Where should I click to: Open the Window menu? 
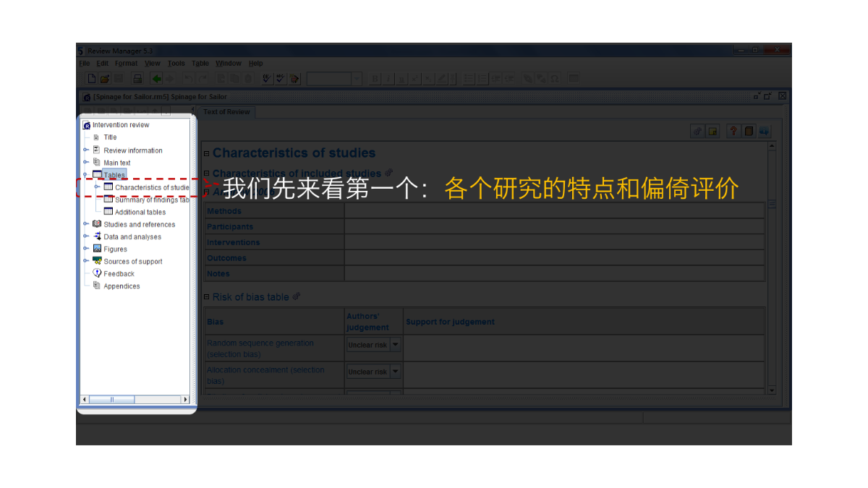coord(229,64)
